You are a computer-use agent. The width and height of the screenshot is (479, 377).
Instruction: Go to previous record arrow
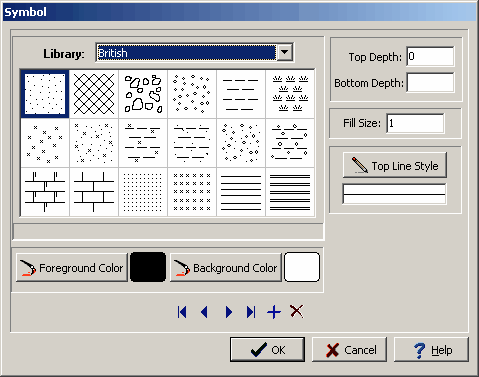205,312
